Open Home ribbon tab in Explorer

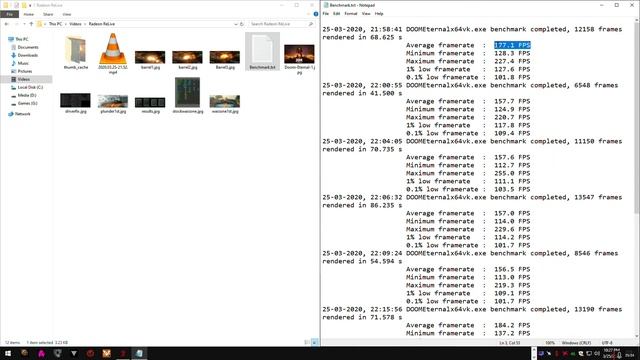point(29,14)
